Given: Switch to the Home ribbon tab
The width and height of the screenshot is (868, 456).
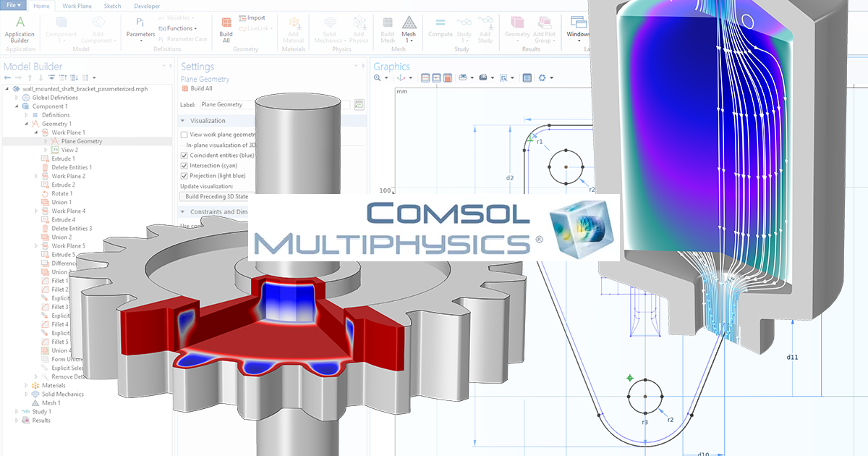Looking at the screenshot, I should [x=43, y=6].
